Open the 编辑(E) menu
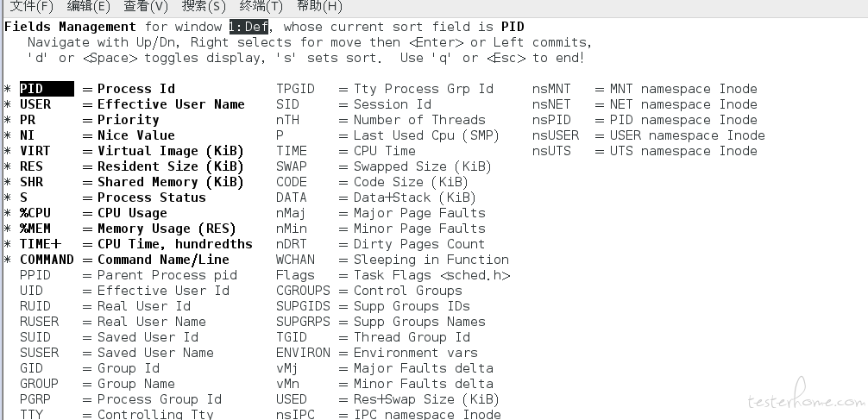The height and width of the screenshot is (420, 868). 89,7
